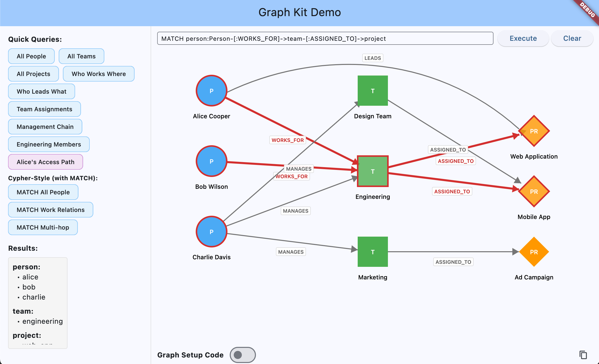Run the Who Works Where query
The image size is (599, 364).
pos(98,74)
